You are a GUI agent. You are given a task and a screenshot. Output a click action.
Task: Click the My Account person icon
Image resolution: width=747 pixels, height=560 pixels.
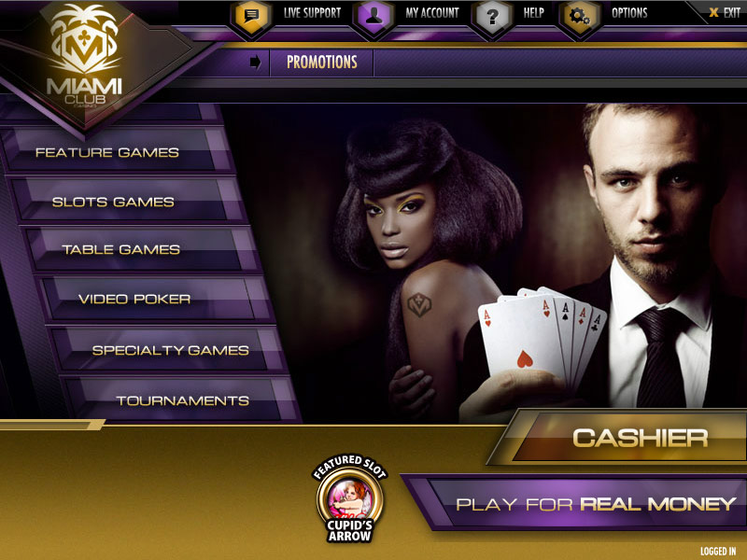coord(374,18)
